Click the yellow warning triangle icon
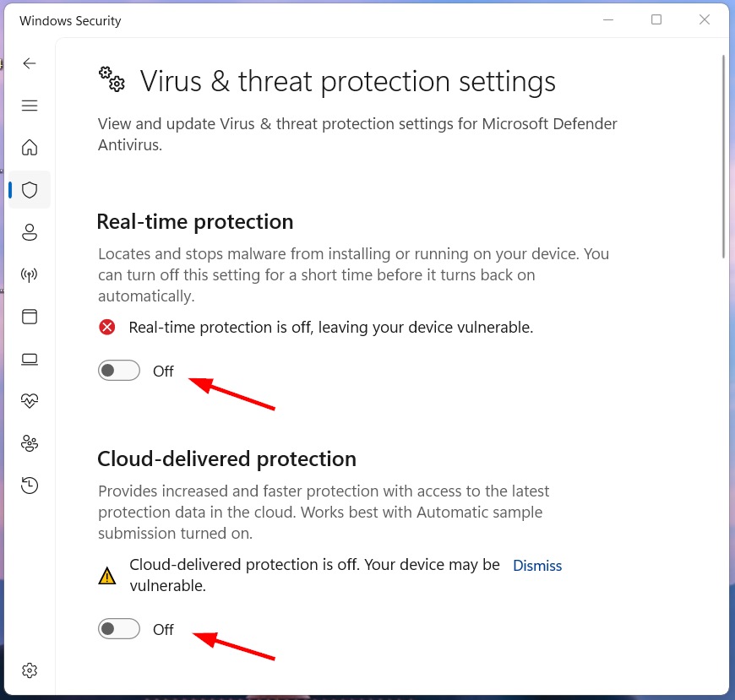The image size is (735, 700). point(107,576)
